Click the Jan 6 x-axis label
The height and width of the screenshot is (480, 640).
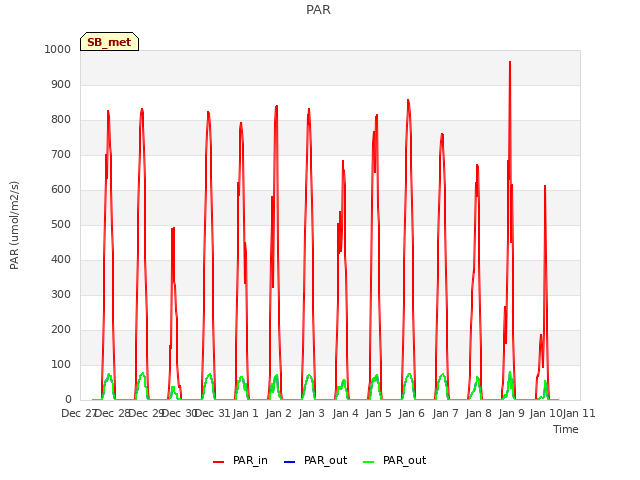click(411, 413)
